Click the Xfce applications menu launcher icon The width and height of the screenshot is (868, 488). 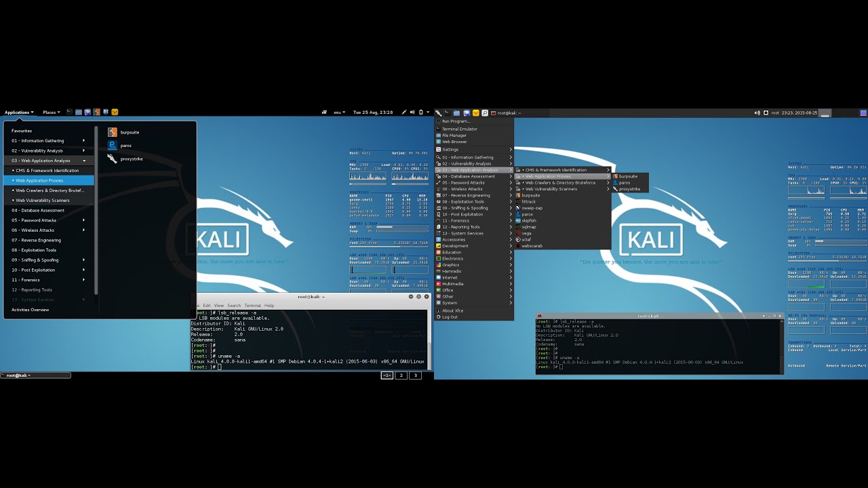point(439,113)
